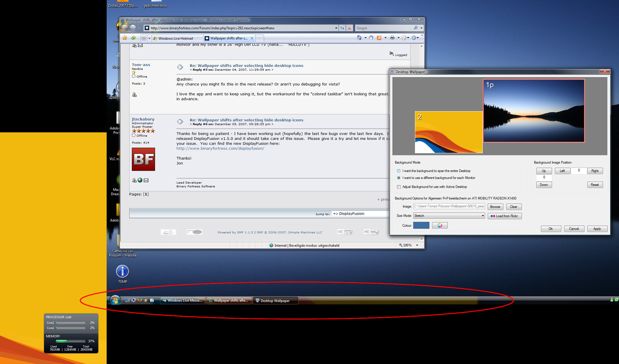
Task: Click the Print icon in IE toolbar
Action: (392, 38)
